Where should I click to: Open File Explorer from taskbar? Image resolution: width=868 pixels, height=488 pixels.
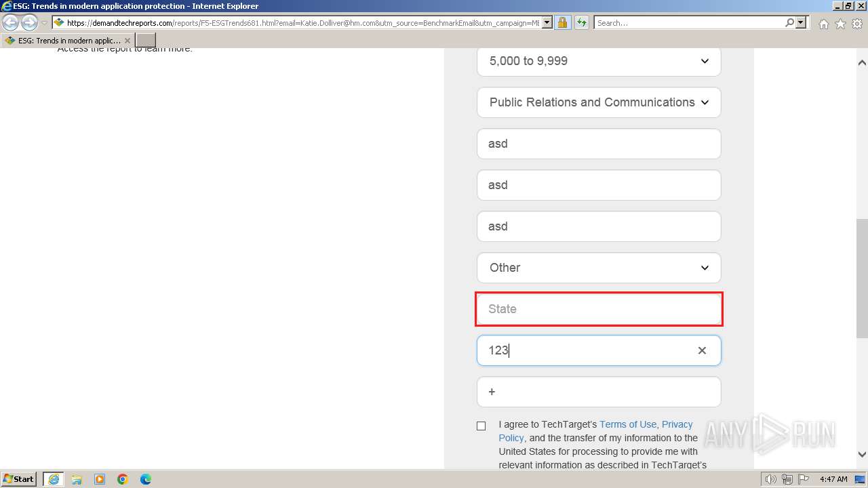point(77,479)
